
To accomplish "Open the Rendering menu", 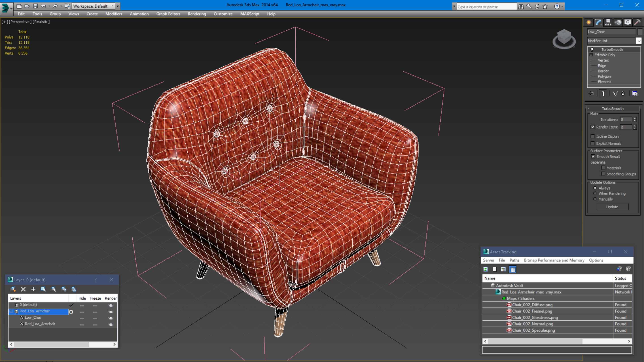I will coord(197,14).
